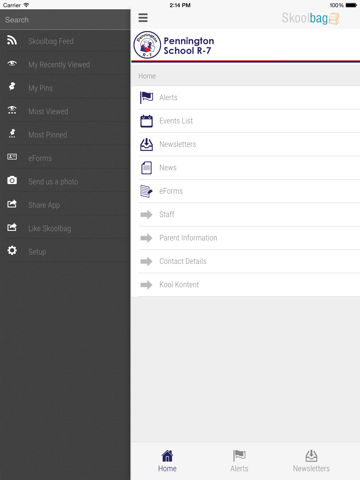Focus the Search field in sidebar
The width and height of the screenshot is (360, 480).
click(65, 20)
